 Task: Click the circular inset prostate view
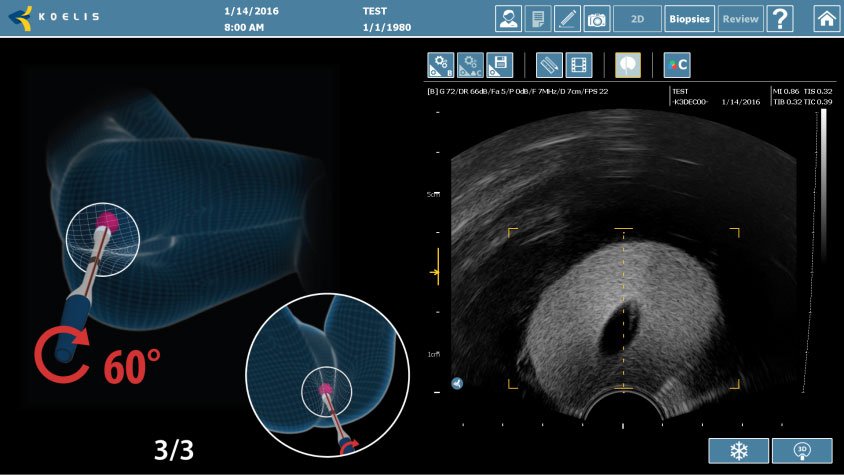pos(327,375)
